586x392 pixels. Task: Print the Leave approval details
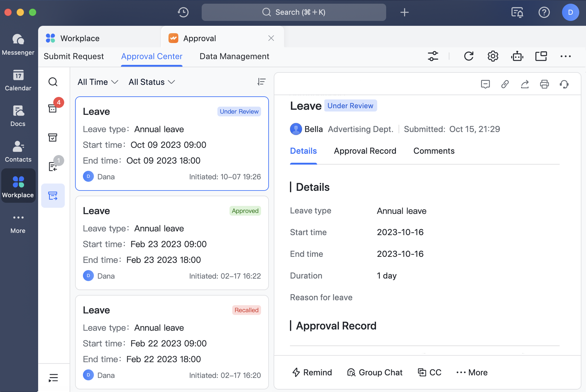pyautogui.click(x=544, y=84)
